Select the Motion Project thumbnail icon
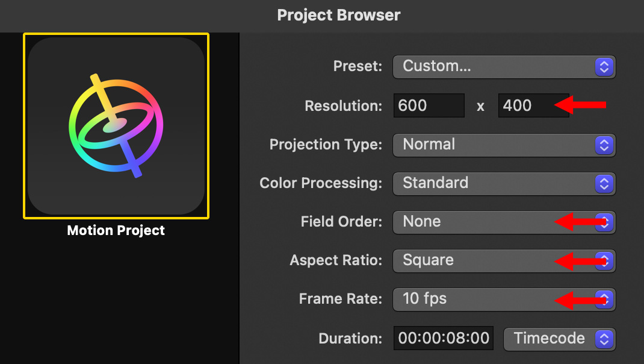The height and width of the screenshot is (364, 644). 116,126
